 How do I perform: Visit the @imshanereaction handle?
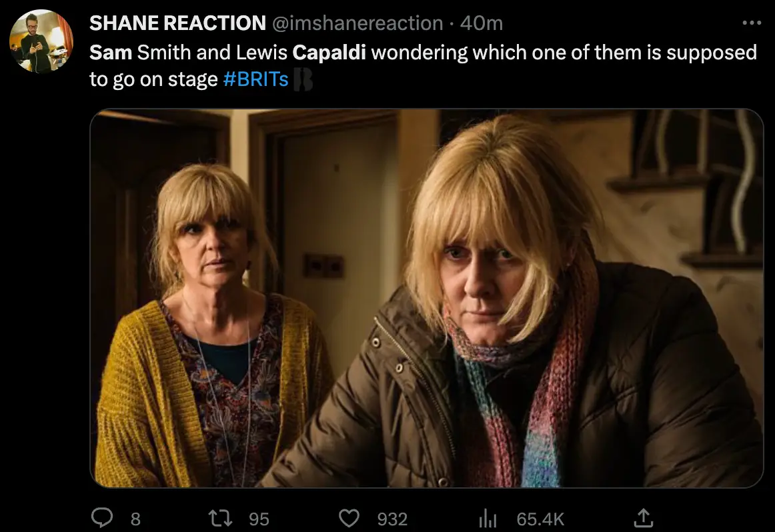[357, 22]
